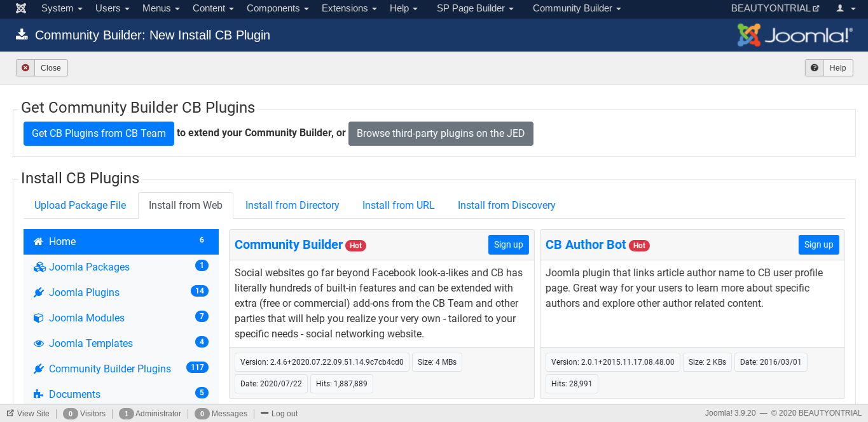Image resolution: width=868 pixels, height=422 pixels.
Task: Click the red Close X icon
Action: (25, 67)
